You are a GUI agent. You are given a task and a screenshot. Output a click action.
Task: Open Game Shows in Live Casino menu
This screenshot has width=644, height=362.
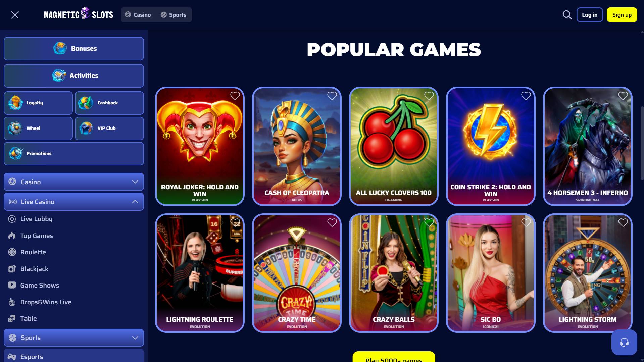pos(40,286)
